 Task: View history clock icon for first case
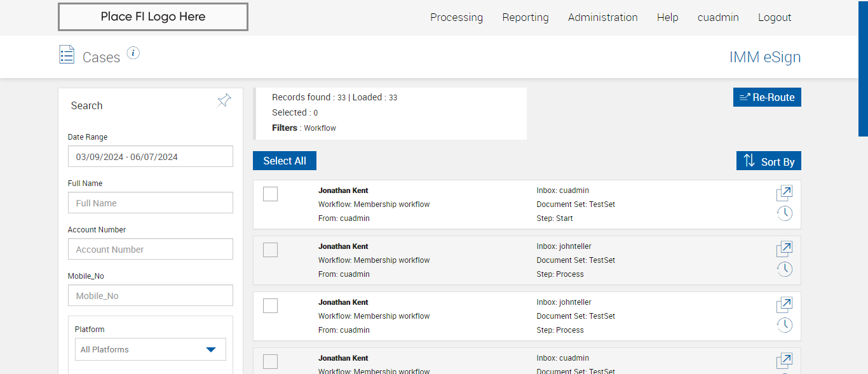pos(784,213)
